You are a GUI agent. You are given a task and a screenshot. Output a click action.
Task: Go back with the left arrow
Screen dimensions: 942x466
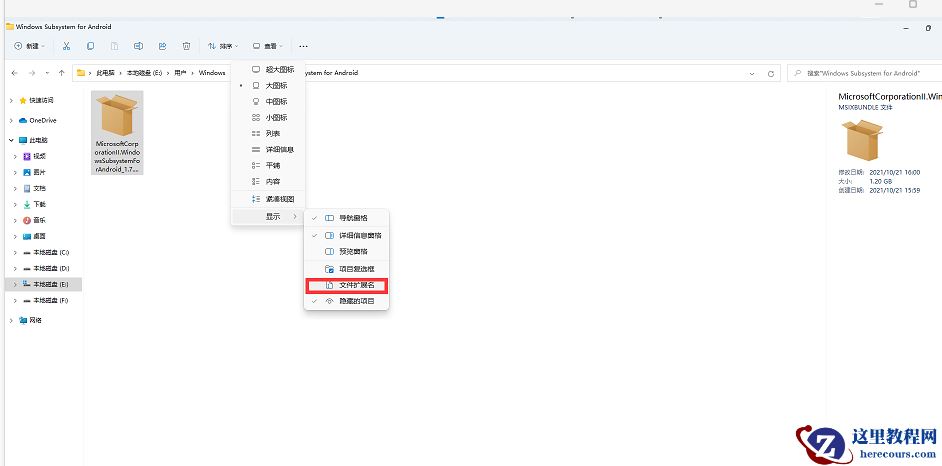[14, 73]
